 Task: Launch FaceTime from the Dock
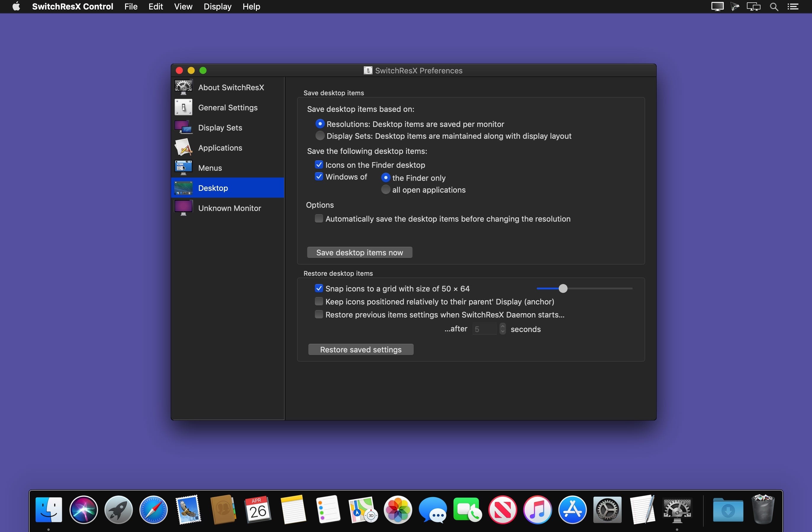(x=468, y=510)
